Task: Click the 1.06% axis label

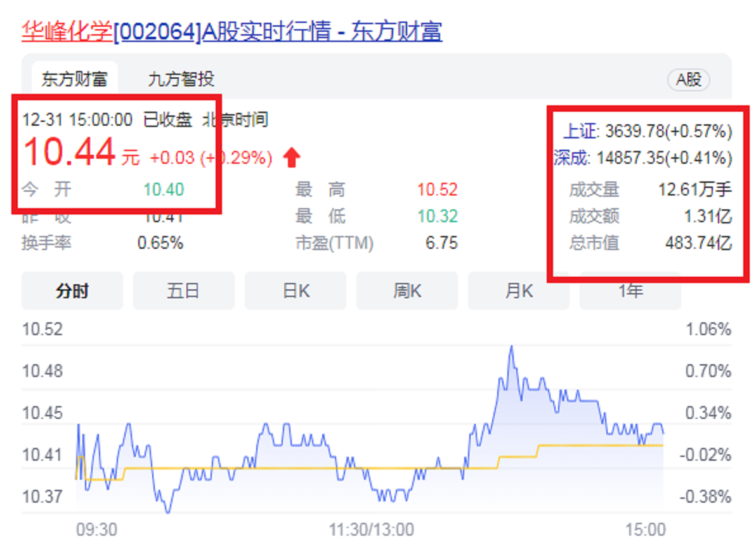Action: (708, 329)
